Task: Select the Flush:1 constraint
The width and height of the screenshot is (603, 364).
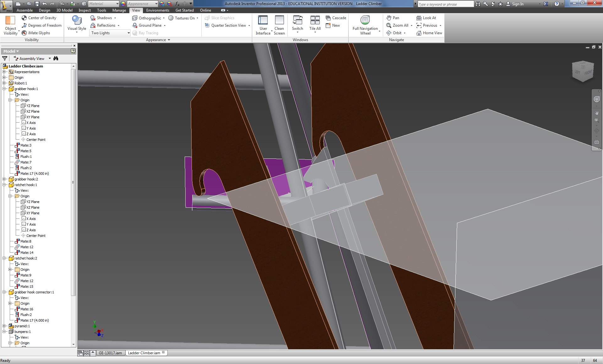Action: click(23, 157)
